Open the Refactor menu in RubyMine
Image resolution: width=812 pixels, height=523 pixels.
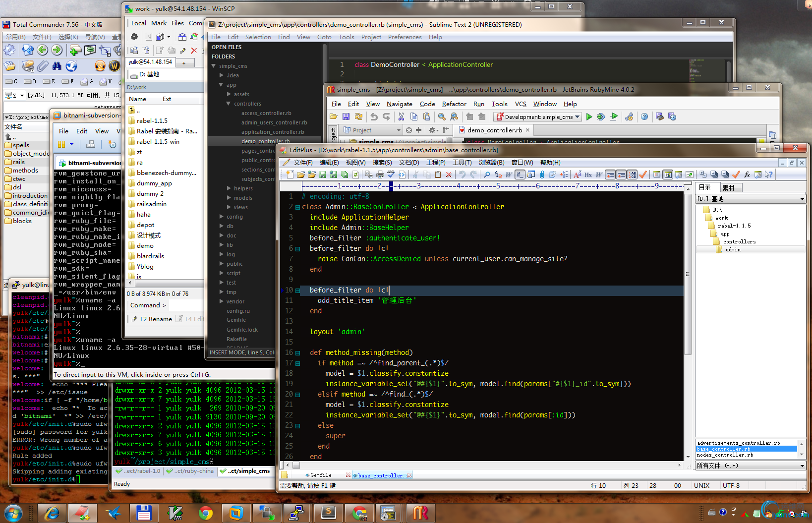click(x=454, y=104)
